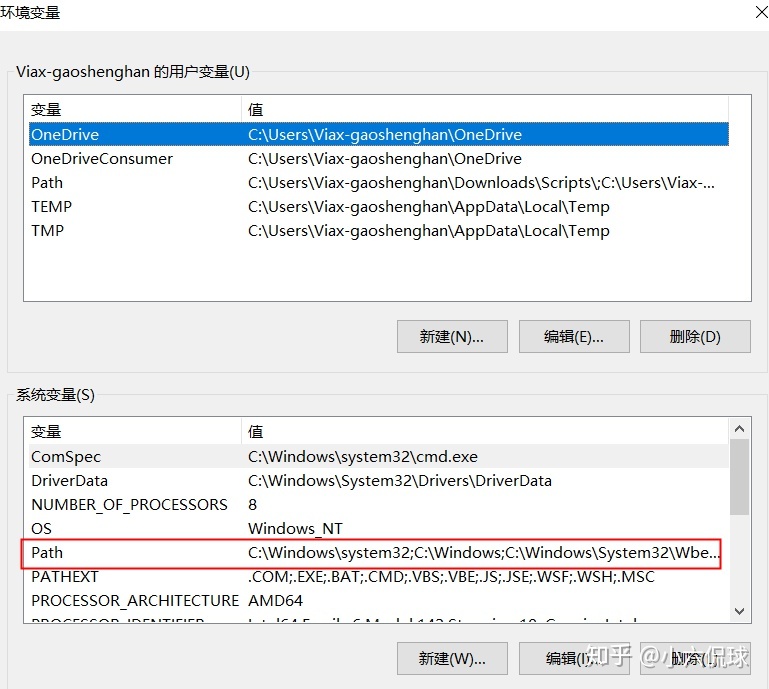This screenshot has height=689, width=769.
Task: Click 新建(N)... to add user variable
Action: [x=452, y=336]
